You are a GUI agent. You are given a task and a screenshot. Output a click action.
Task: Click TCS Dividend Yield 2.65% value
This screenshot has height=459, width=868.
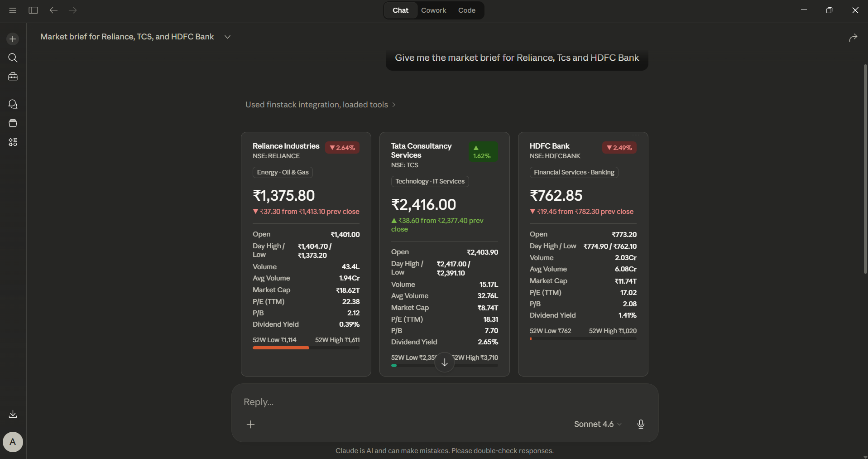click(x=488, y=342)
